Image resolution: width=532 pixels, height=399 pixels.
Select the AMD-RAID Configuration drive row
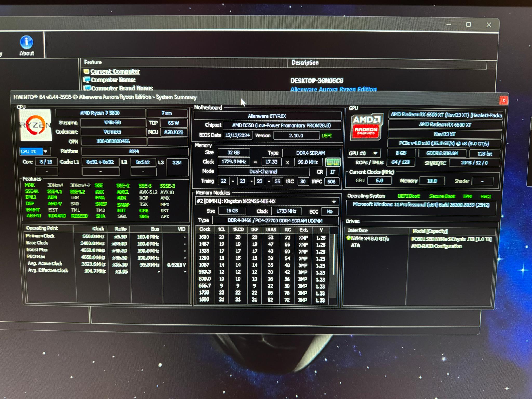tap(436, 246)
